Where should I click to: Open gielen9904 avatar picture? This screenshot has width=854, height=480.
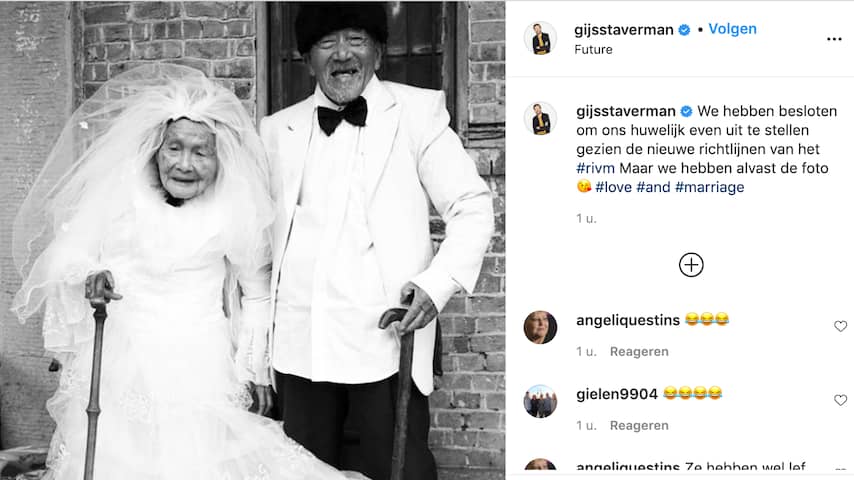point(540,402)
